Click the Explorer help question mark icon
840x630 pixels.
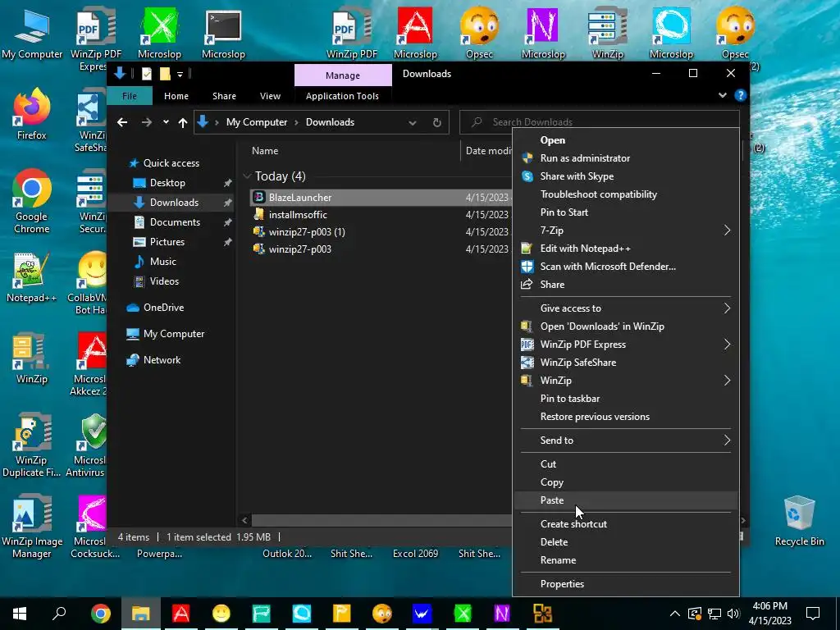pos(741,95)
